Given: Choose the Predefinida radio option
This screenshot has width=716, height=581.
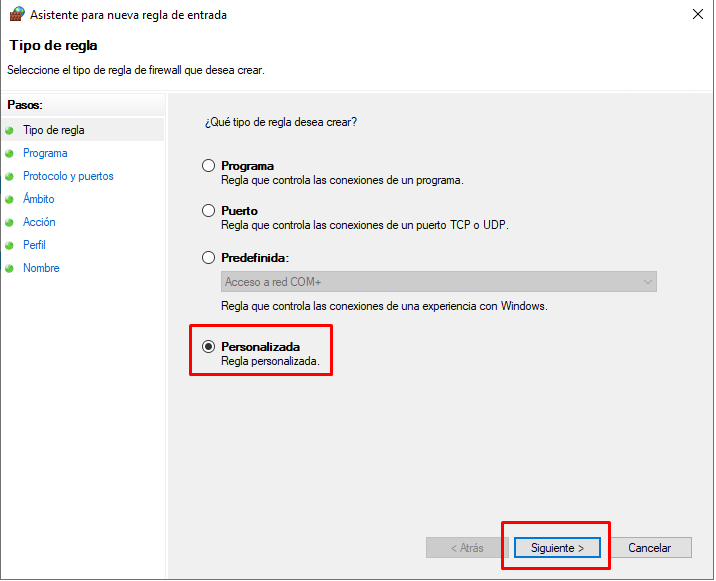Looking at the screenshot, I should point(208,258).
